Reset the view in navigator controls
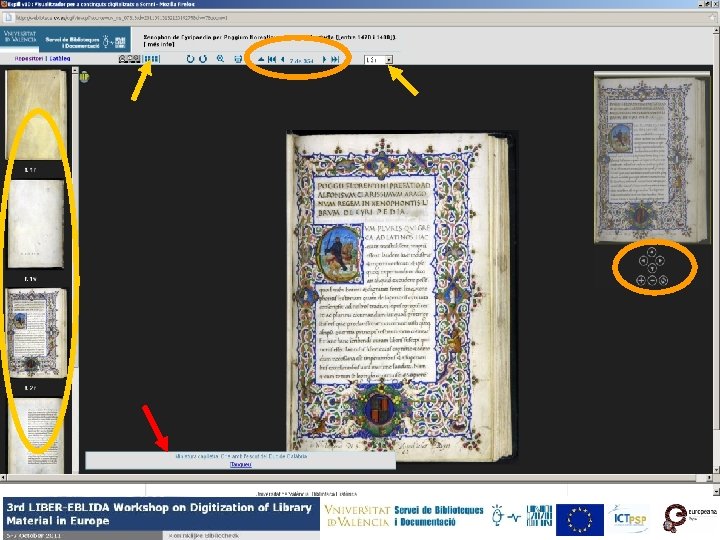The height and width of the screenshot is (540, 720). 663,280
